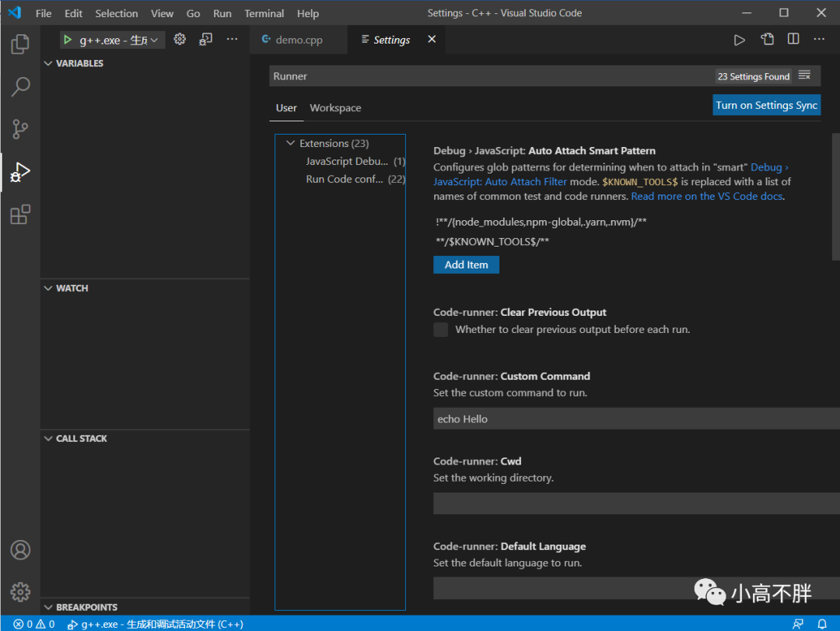Image resolution: width=840 pixels, height=631 pixels.
Task: Run code with editor play icon
Action: point(740,40)
